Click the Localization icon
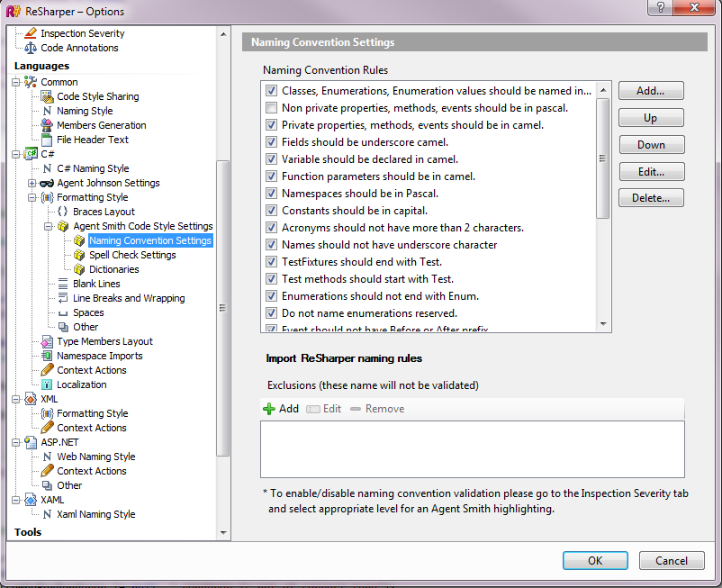The image size is (722, 588). [47, 384]
